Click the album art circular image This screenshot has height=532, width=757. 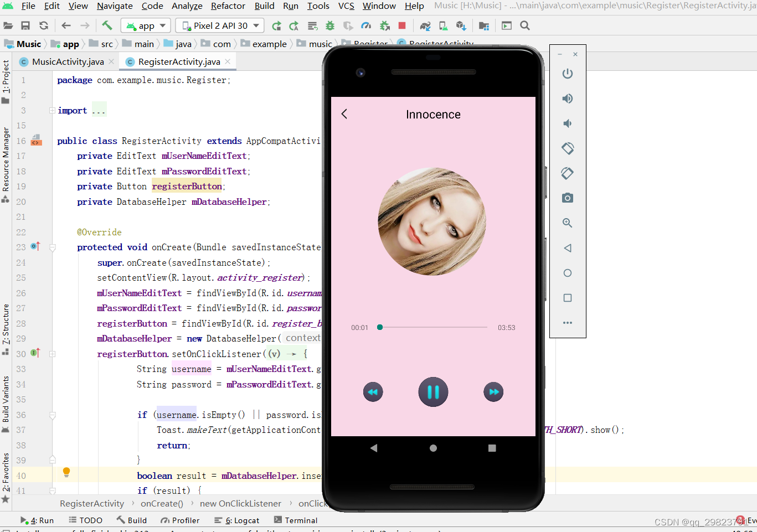coord(432,221)
